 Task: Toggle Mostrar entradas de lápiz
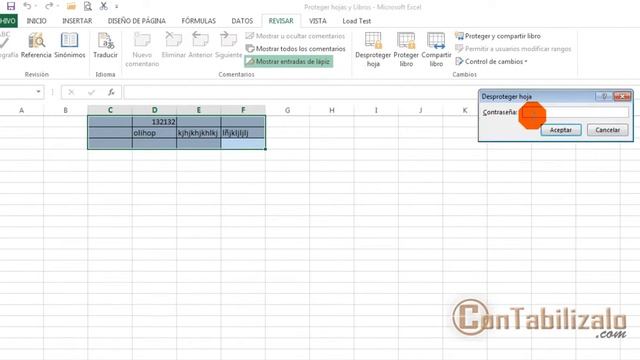point(289,61)
